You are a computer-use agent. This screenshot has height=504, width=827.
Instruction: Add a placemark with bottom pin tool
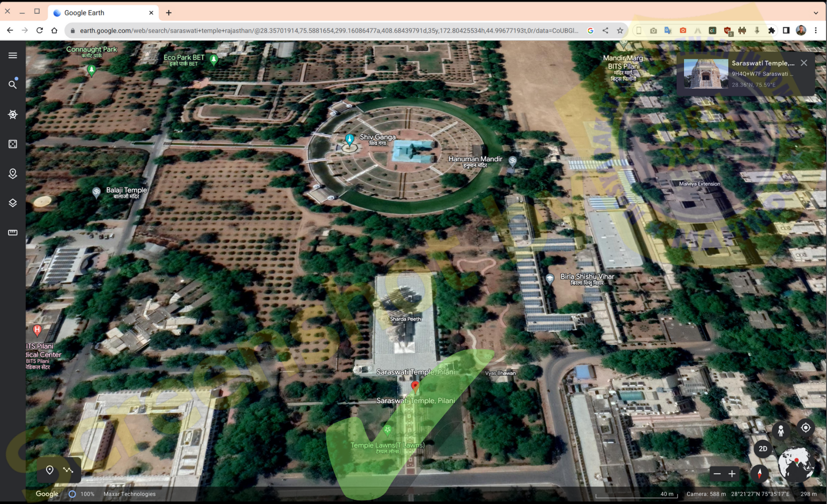pos(49,470)
